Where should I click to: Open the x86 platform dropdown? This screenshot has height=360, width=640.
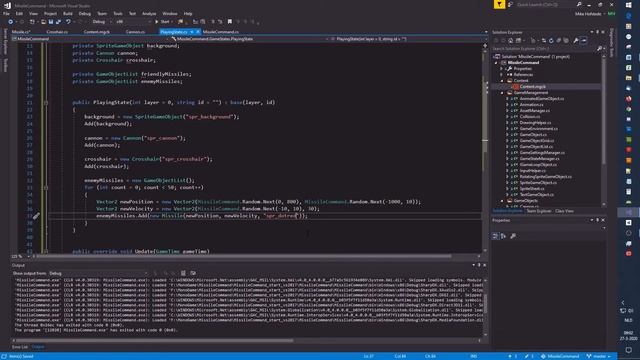[x=133, y=22]
